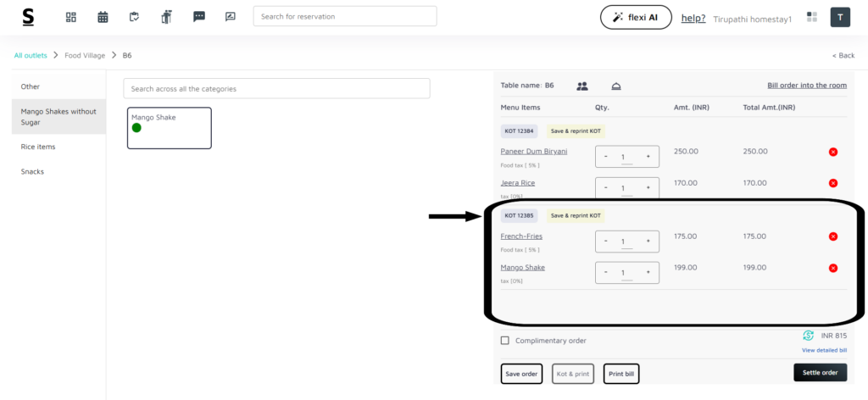This screenshot has width=868, height=400.
Task: Open the calendar icon in top navigation
Action: [103, 17]
